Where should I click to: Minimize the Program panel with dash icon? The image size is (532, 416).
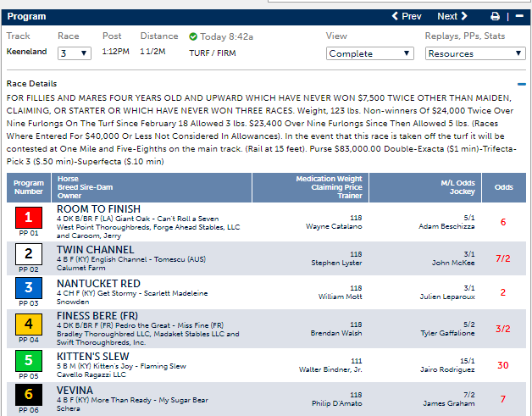[518, 16]
